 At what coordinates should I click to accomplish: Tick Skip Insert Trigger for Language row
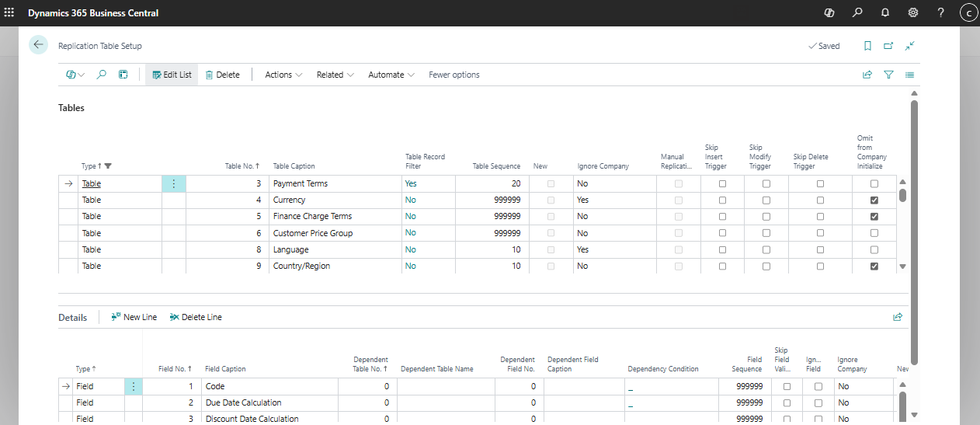tap(722, 250)
